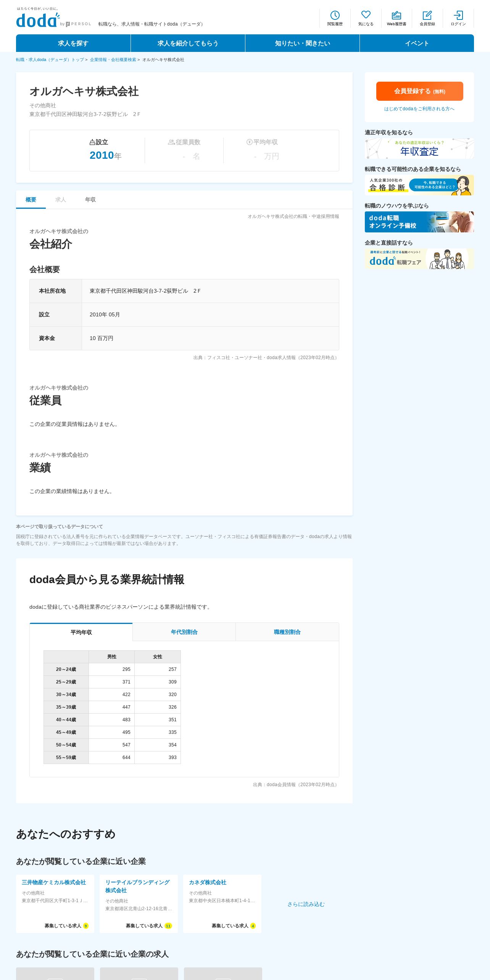Click the 40〜44歳 row header

click(x=66, y=720)
